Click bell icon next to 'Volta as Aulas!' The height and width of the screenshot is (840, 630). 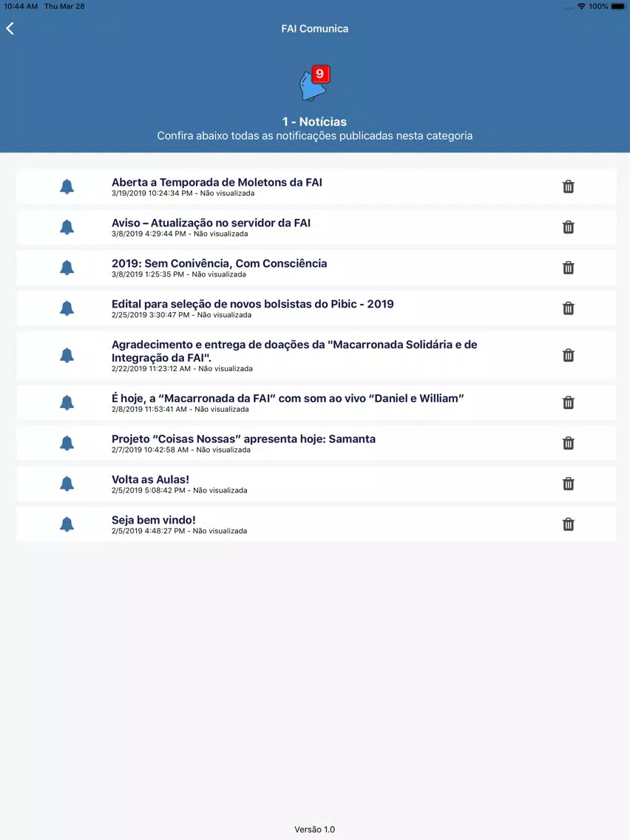tap(67, 484)
